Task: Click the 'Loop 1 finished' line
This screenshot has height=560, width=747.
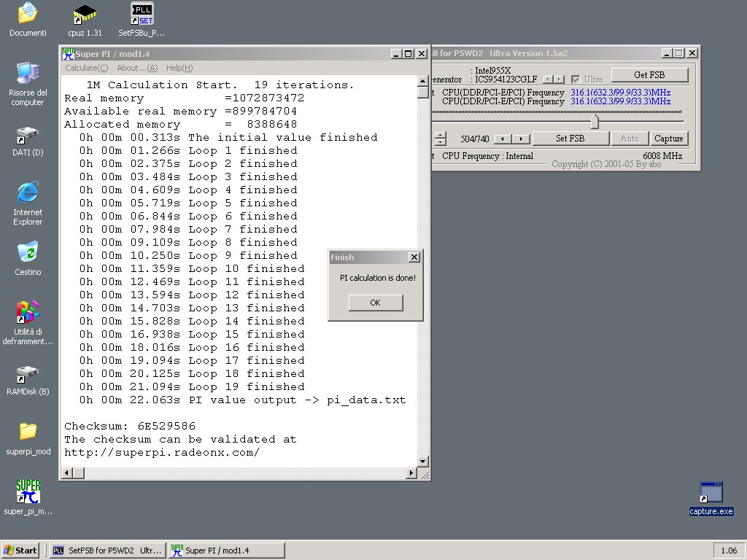Action: pyautogui.click(x=188, y=150)
